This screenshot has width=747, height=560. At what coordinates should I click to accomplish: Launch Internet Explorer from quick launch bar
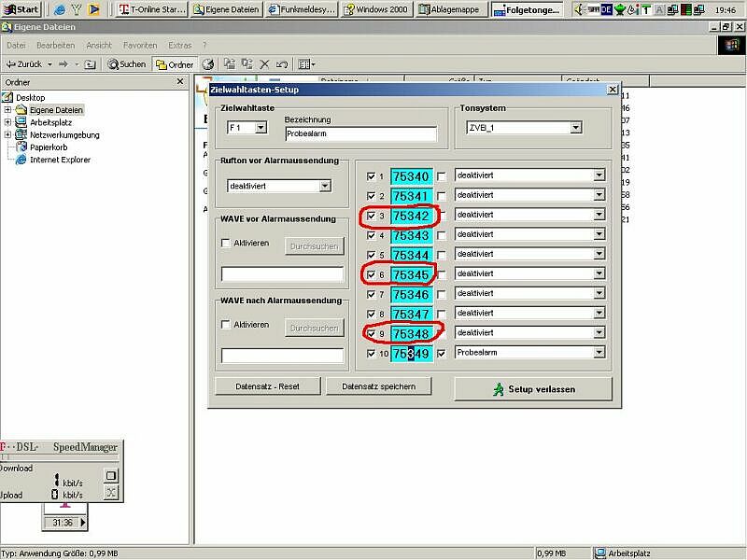(60, 9)
